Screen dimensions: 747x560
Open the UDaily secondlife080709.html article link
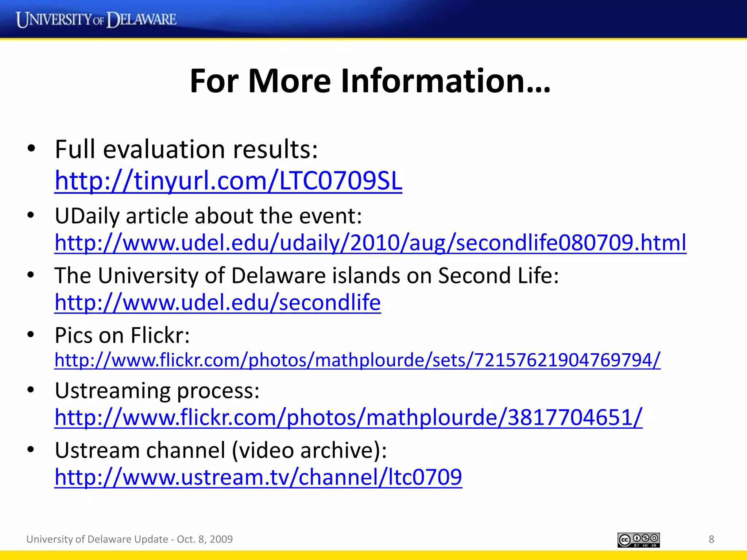371,243
